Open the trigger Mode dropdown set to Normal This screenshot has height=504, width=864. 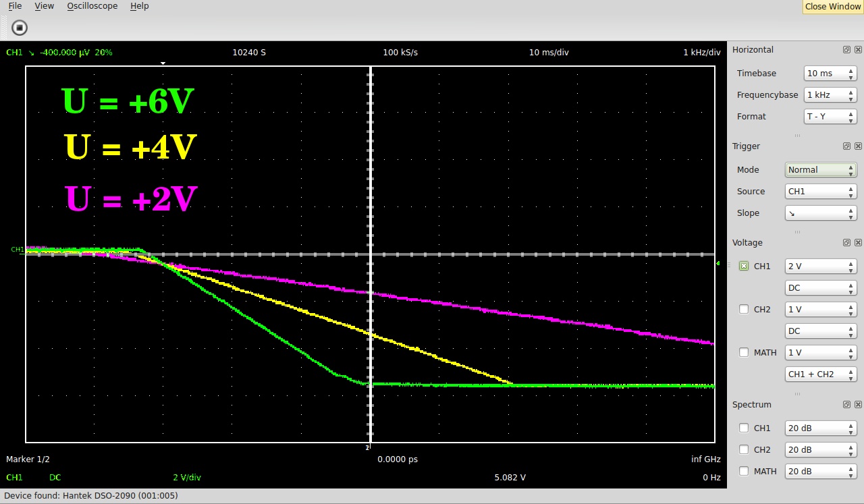coord(820,170)
